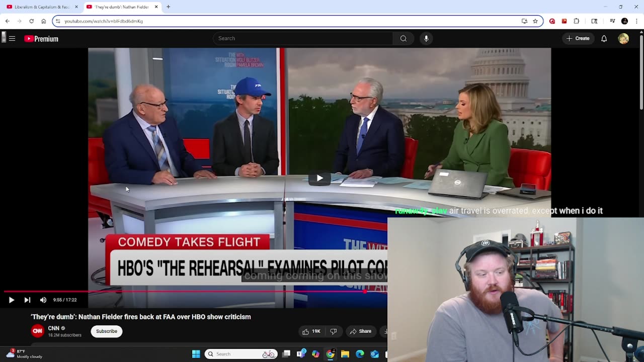Click the 18.2M subscribers text
This screenshot has width=644, height=362.
tap(64, 335)
